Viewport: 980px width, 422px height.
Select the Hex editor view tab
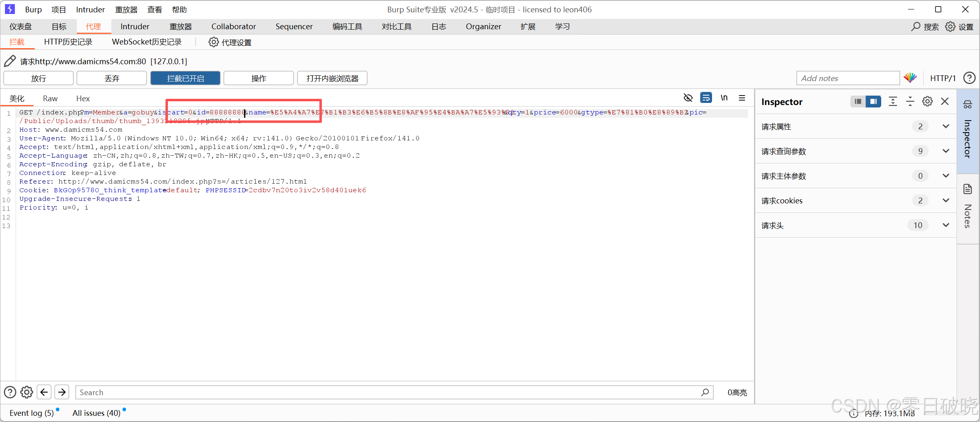(x=83, y=98)
